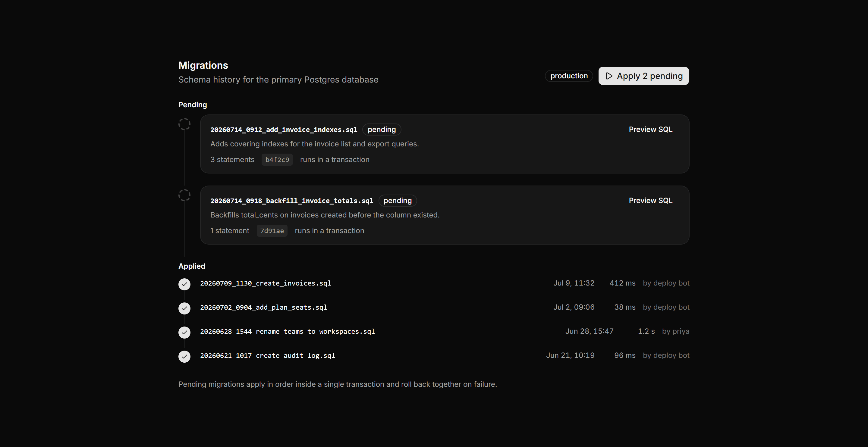Preview SQL for add_invoice_indexes migration
This screenshot has height=447, width=868.
coord(650,129)
